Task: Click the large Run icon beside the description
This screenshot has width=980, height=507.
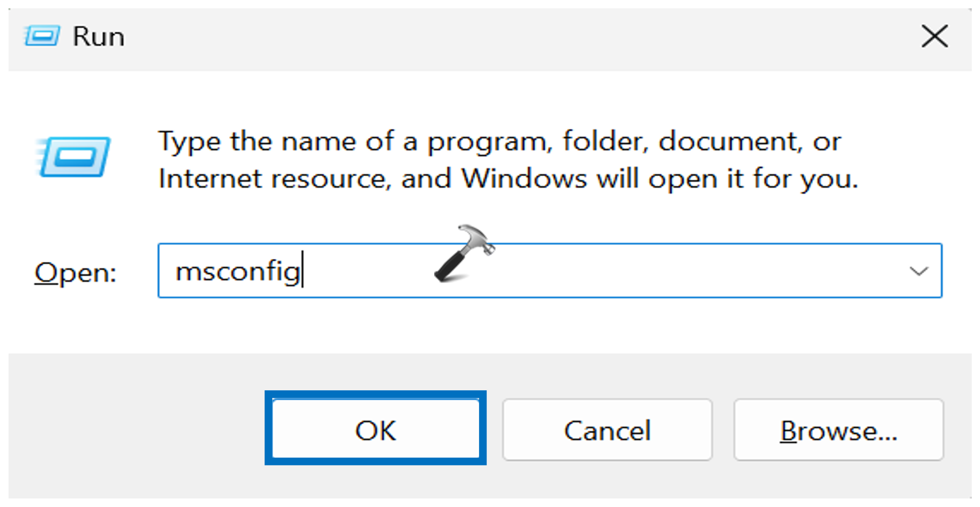Action: pos(74,156)
